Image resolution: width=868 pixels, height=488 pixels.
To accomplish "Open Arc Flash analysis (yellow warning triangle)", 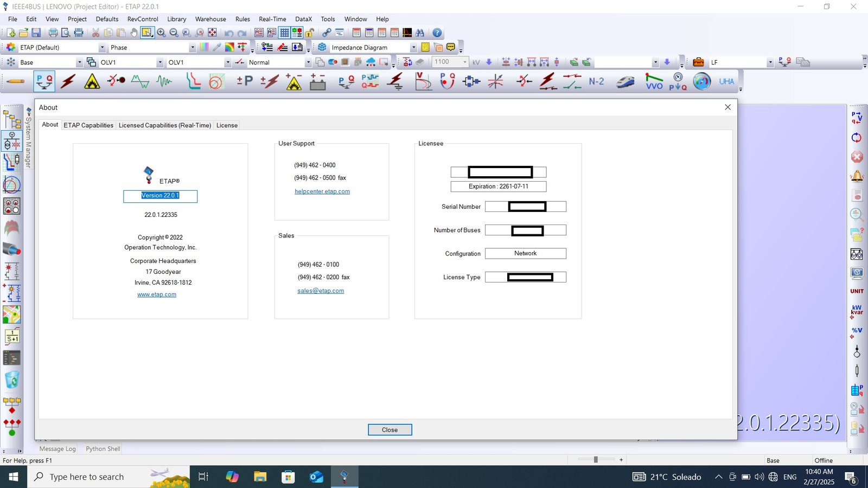I will [x=92, y=82].
